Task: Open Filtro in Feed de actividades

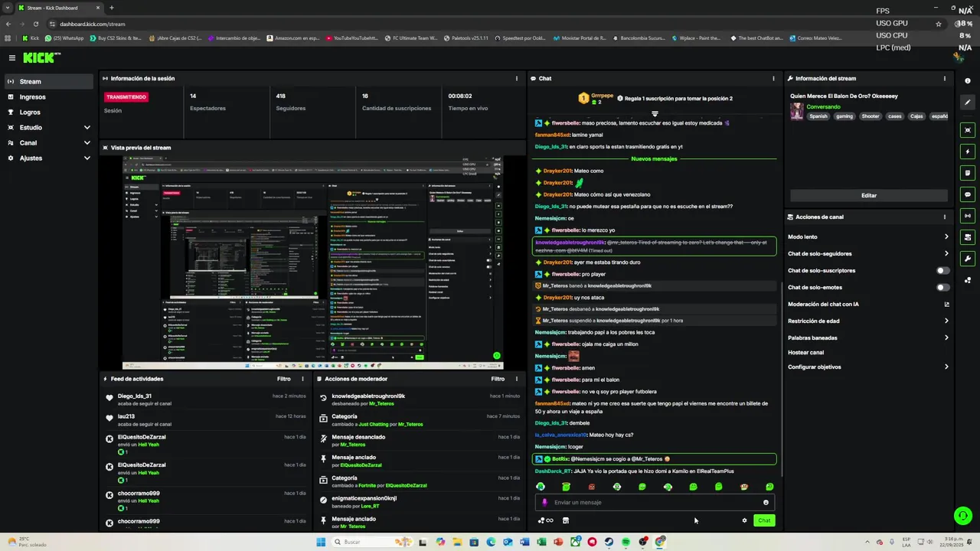Action: point(283,379)
